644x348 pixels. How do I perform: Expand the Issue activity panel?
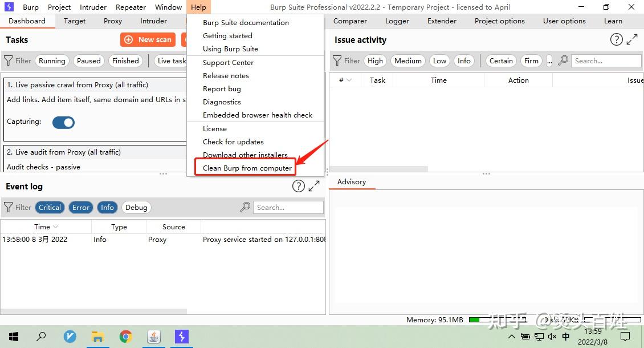(632, 39)
